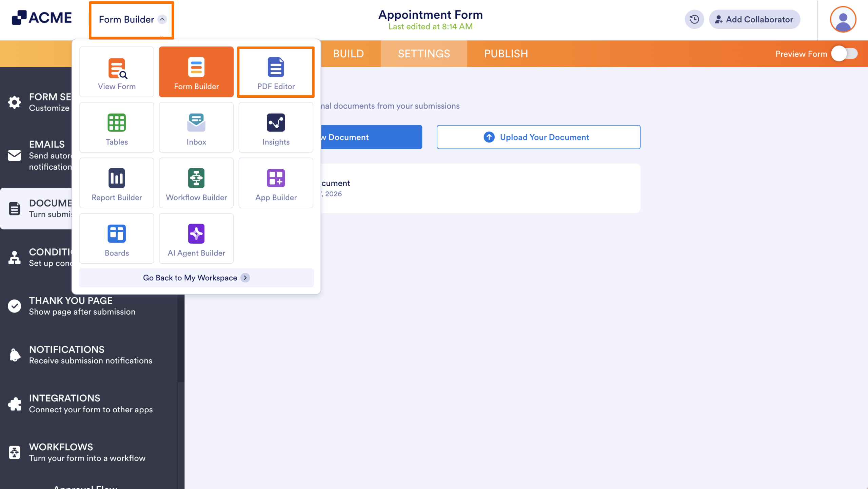Switch to the BUILD tab
Image resolution: width=868 pixels, height=489 pixels.
(x=349, y=54)
